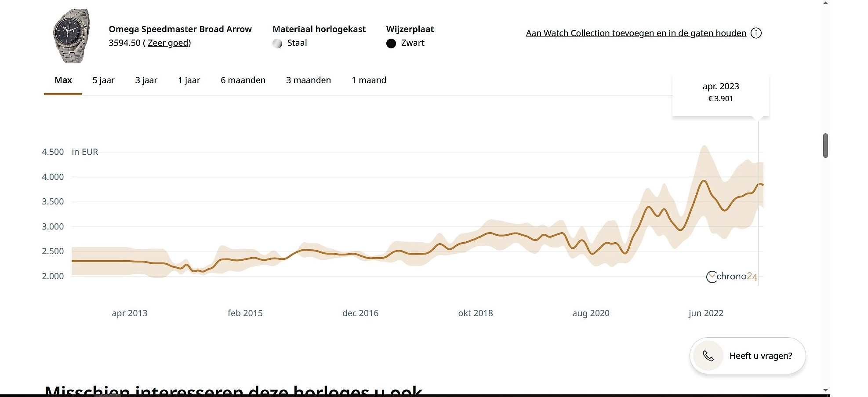Screen dimensions: 868x397
Task: Click the price line peak near jun 2022
Action: (704, 181)
